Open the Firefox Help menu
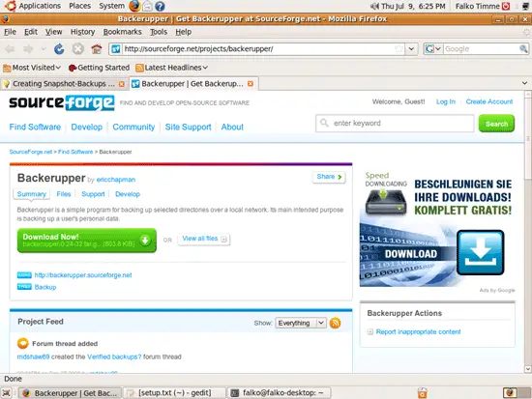The width and height of the screenshot is (532, 399). [184, 32]
